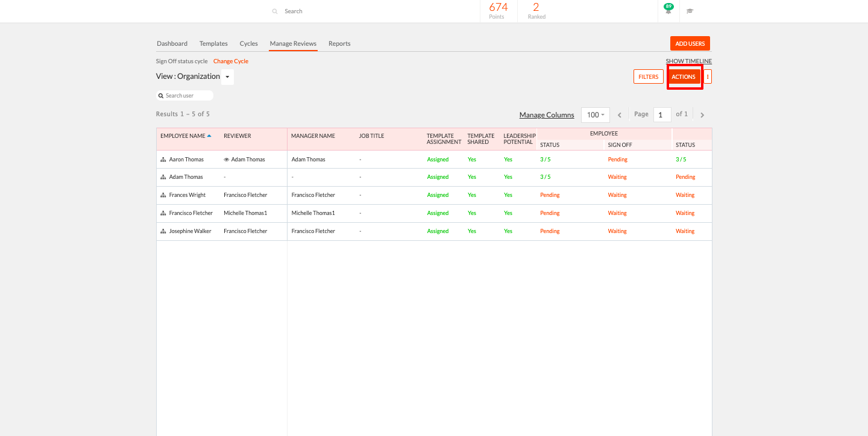Expand the View Organization dropdown
Image resolution: width=868 pixels, height=436 pixels.
click(x=227, y=77)
